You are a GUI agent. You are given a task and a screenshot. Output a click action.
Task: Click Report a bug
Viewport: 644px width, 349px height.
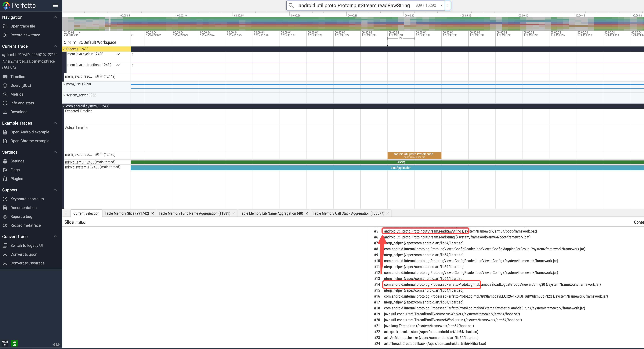[x=21, y=216]
